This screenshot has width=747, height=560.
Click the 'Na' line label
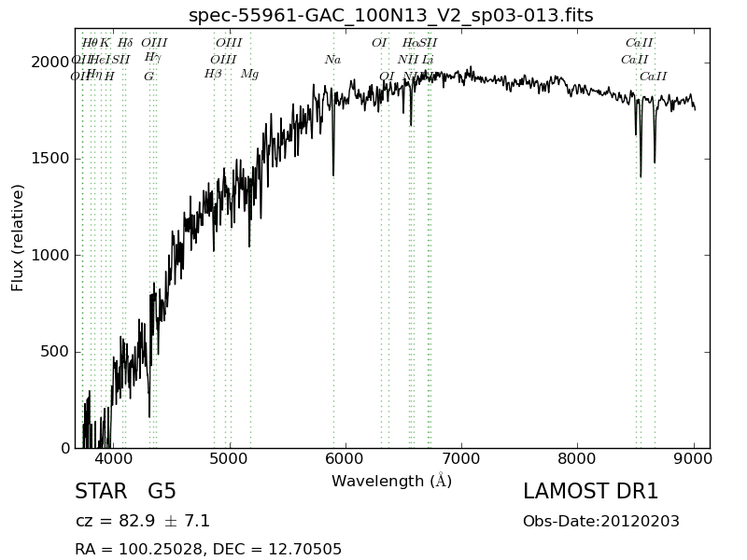pos(333,60)
